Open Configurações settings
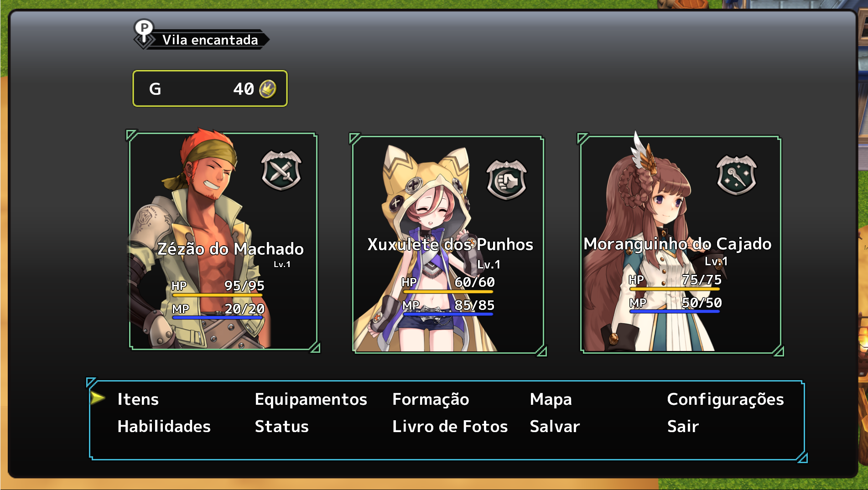Viewport: 868px width, 490px height. [725, 399]
